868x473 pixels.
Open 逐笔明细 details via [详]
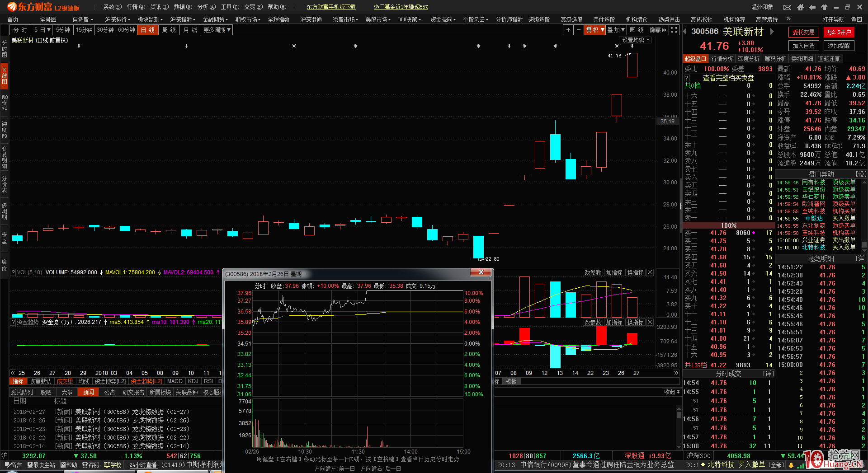(861, 258)
